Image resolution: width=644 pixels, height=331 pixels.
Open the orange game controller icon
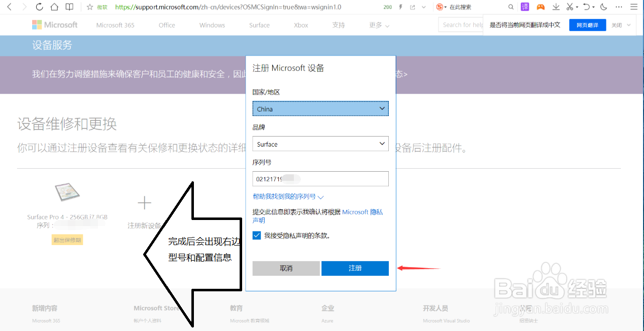[541, 7]
